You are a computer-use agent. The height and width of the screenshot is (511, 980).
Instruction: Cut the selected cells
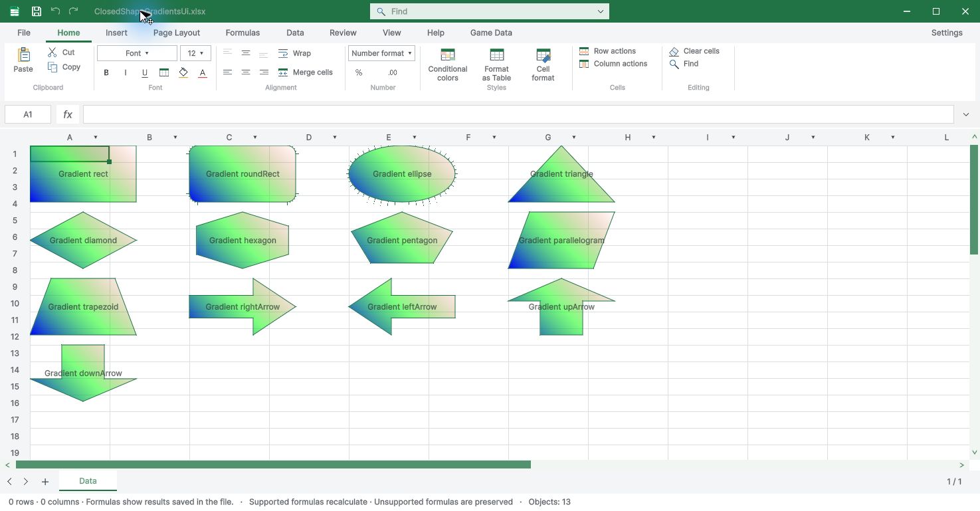point(62,52)
